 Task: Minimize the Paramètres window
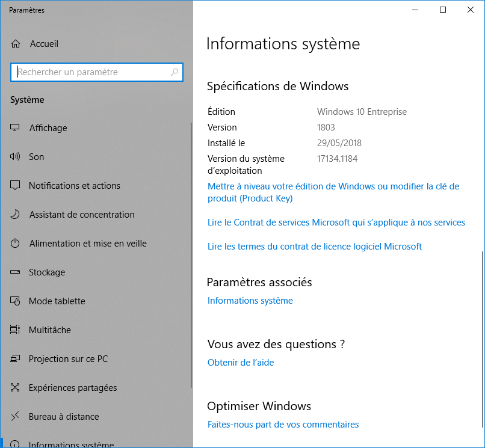(x=415, y=10)
